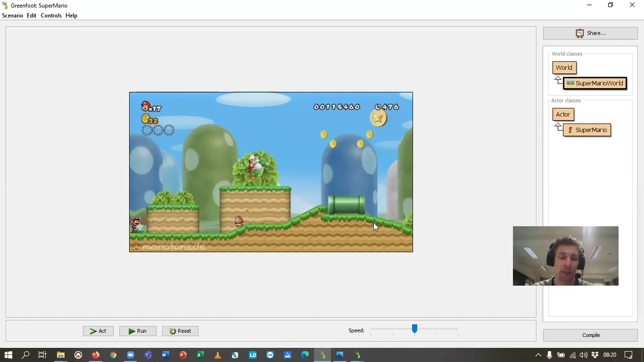Screen dimensions: 644x362
Task: Open VLC media player from the taskbar
Action: coord(218,355)
